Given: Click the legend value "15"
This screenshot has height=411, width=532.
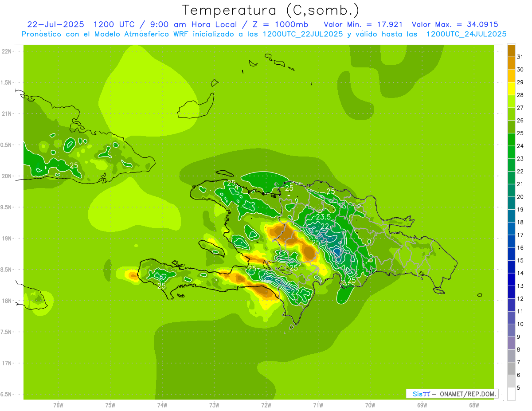Looking at the screenshot, I should pos(520,260).
